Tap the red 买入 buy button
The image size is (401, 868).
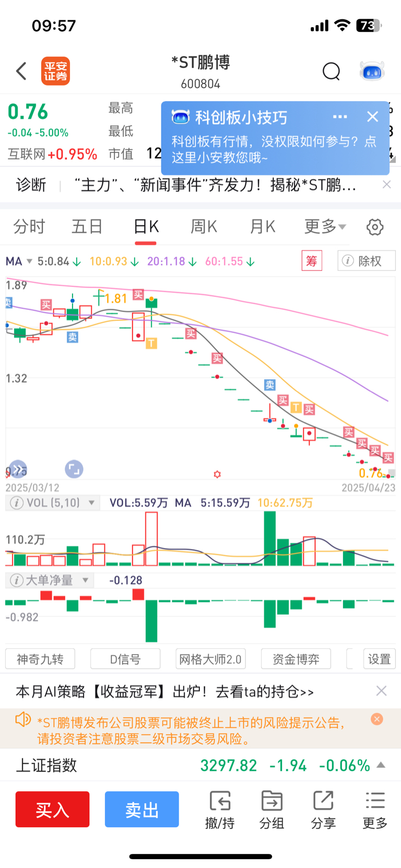coord(52,809)
